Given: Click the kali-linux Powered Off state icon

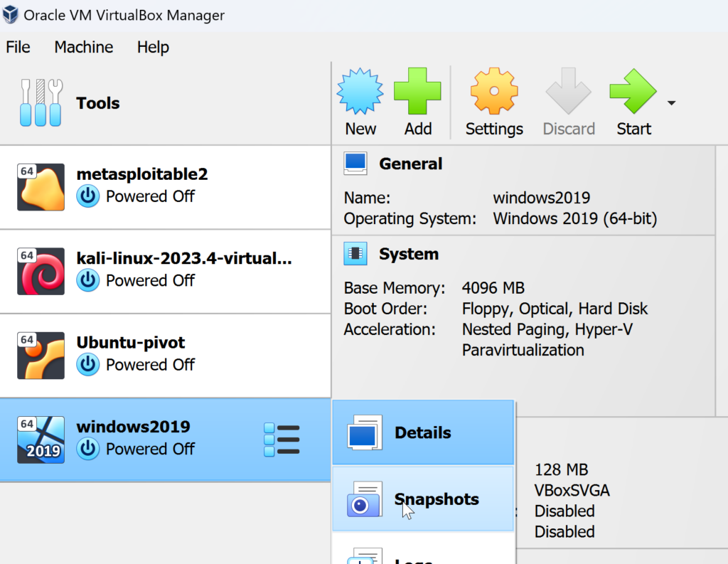Looking at the screenshot, I should point(87,281).
